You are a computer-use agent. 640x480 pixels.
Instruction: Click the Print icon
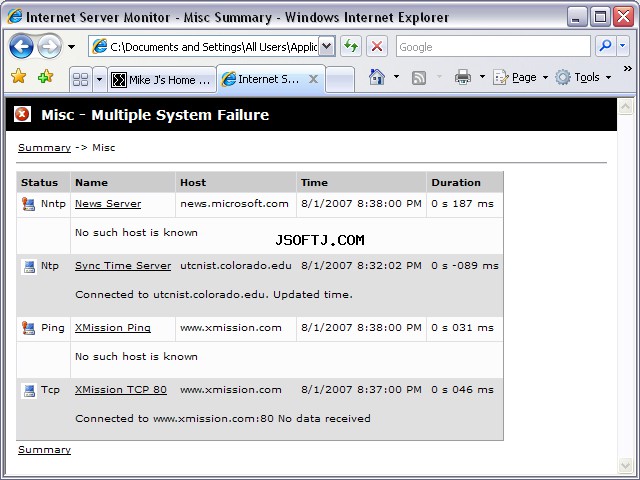[x=462, y=77]
